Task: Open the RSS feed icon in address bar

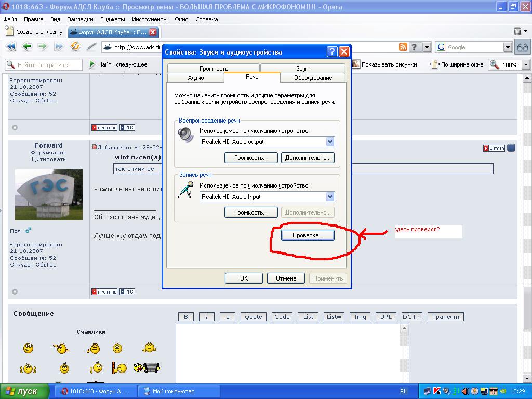Action: click(403, 47)
